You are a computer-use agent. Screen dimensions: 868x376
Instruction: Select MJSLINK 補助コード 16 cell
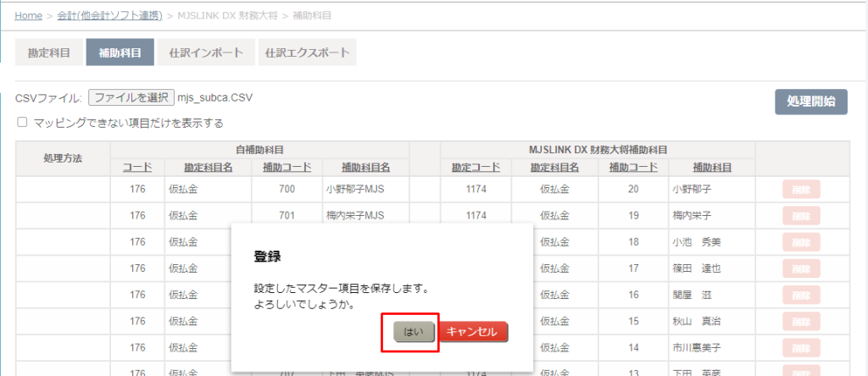(x=633, y=295)
